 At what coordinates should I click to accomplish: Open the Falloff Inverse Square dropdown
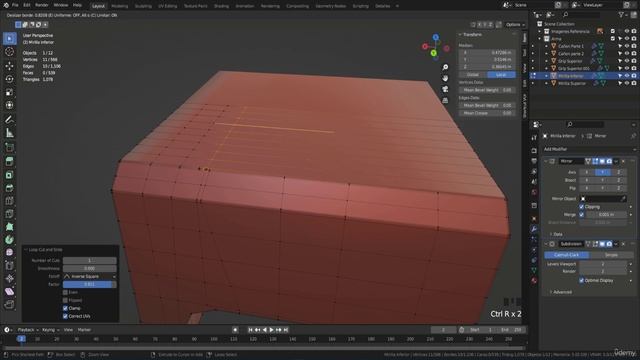click(x=90, y=276)
